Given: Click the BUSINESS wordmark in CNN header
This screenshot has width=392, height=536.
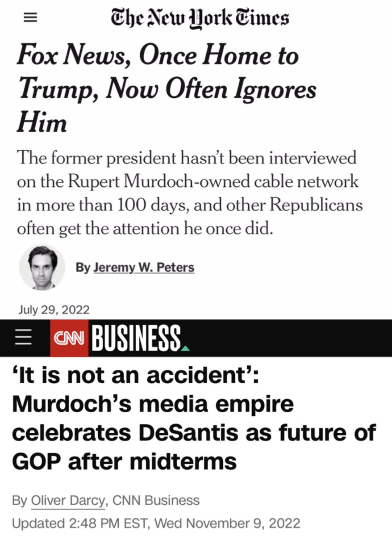Looking at the screenshot, I should tap(136, 338).
